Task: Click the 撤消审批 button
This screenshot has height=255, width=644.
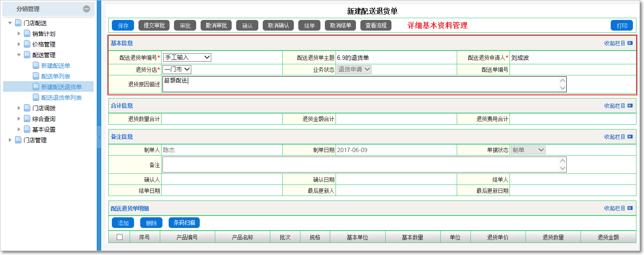Action: tap(216, 26)
